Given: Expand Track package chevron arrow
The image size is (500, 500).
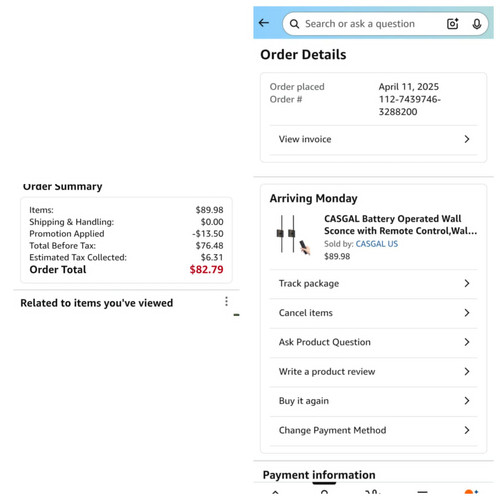Looking at the screenshot, I should pos(467,283).
